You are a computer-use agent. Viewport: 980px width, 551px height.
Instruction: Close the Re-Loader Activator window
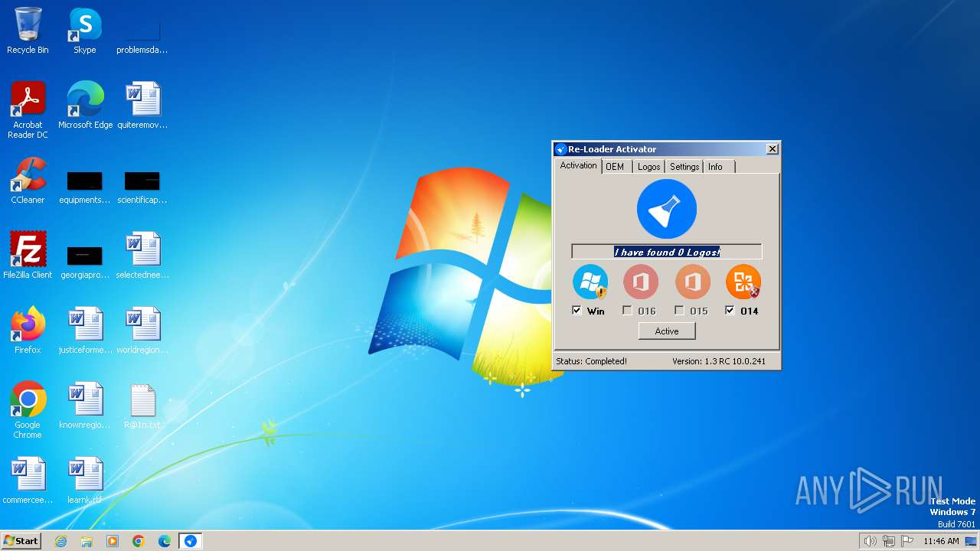click(x=772, y=149)
